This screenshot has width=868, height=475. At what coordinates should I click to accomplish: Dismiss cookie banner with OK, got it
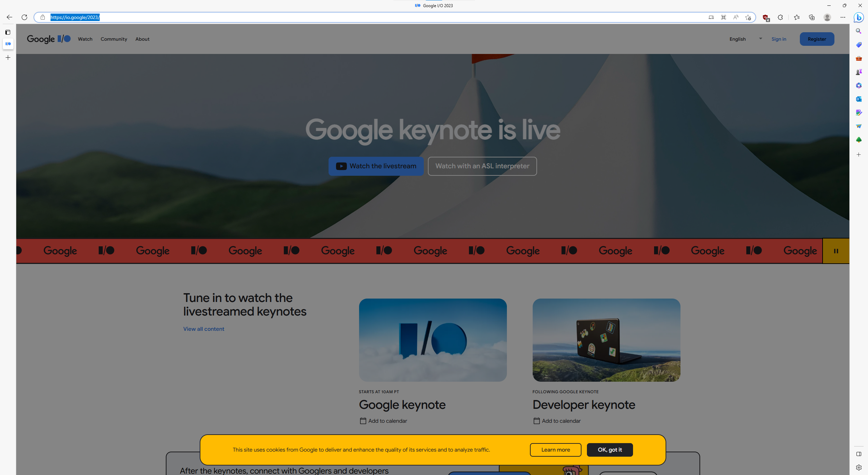pyautogui.click(x=610, y=450)
